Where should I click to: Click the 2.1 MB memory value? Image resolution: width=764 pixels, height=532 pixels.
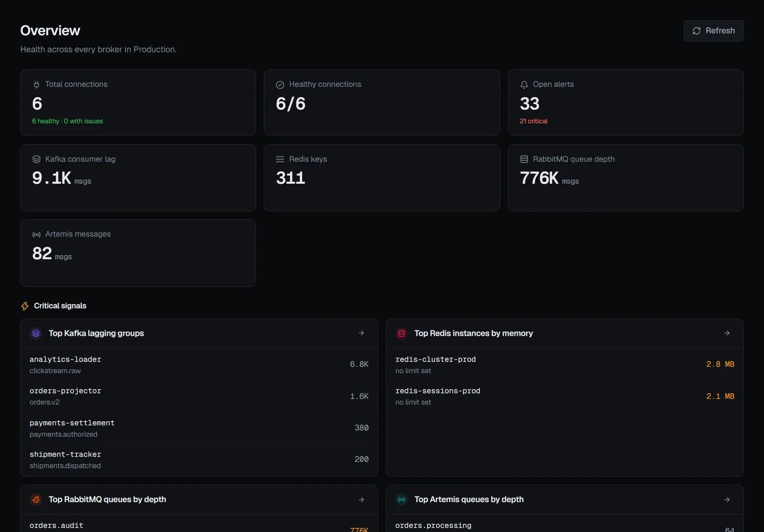click(x=720, y=396)
